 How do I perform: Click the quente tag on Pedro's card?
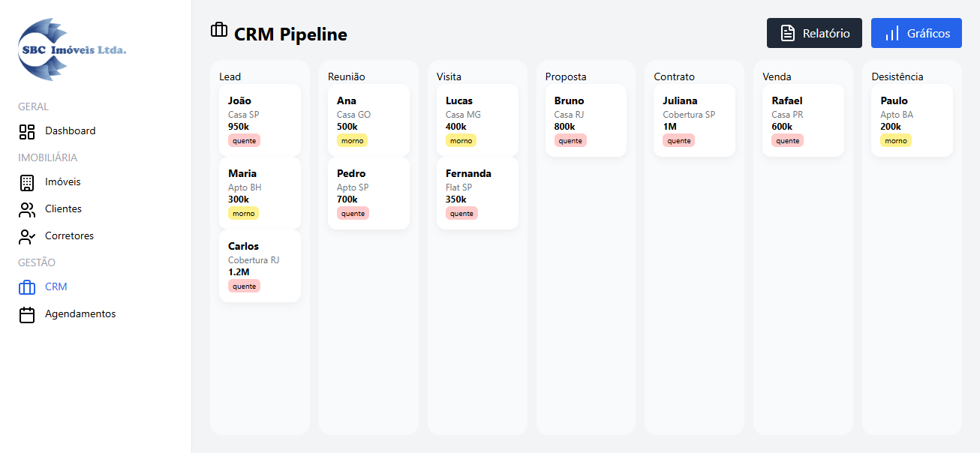353,213
